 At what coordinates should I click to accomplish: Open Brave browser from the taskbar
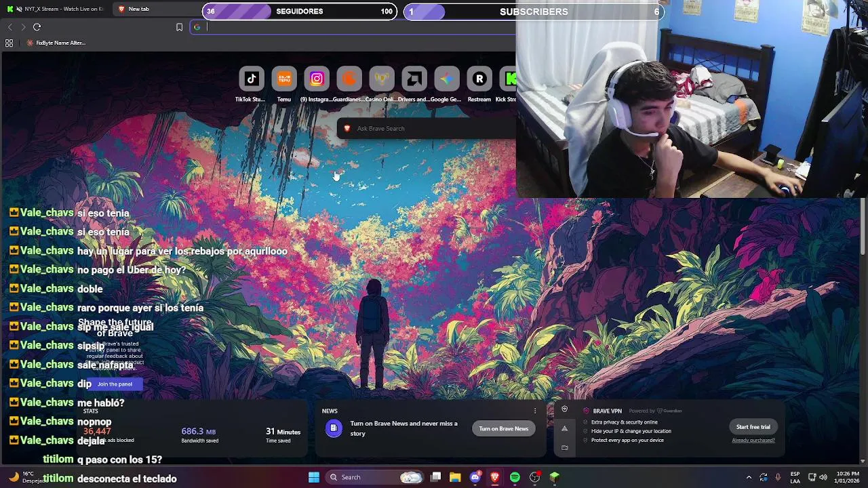[495, 477]
